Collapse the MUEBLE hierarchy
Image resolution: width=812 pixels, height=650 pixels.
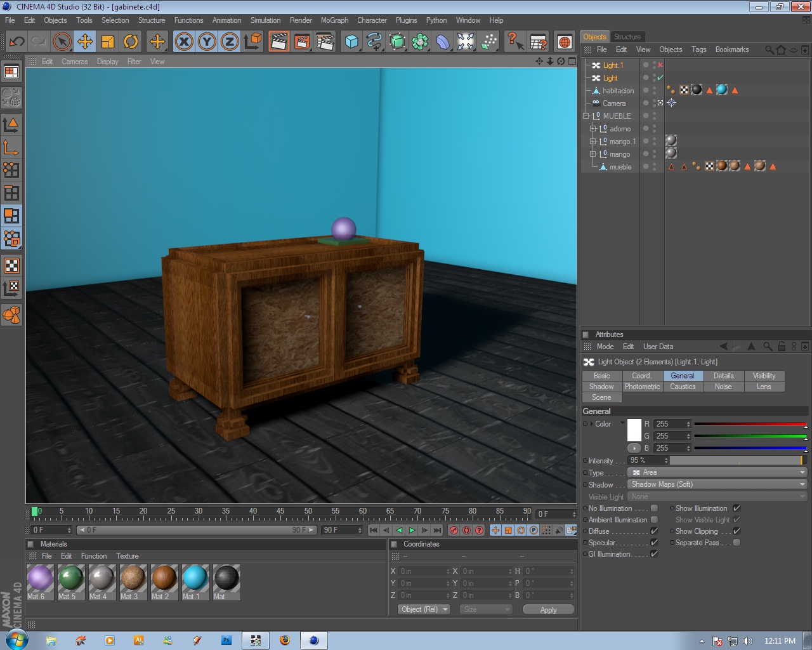tap(586, 116)
